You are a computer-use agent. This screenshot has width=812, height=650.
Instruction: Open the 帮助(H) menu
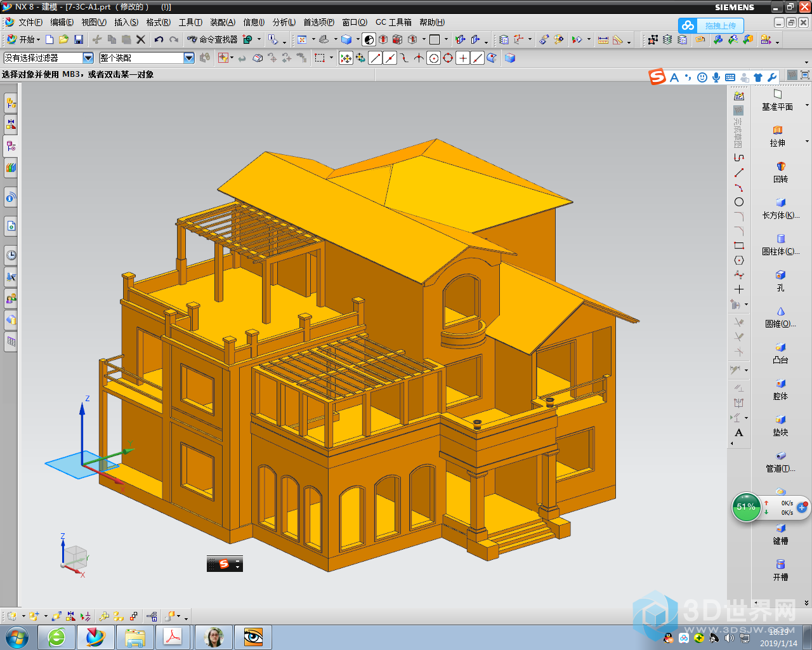(x=432, y=22)
